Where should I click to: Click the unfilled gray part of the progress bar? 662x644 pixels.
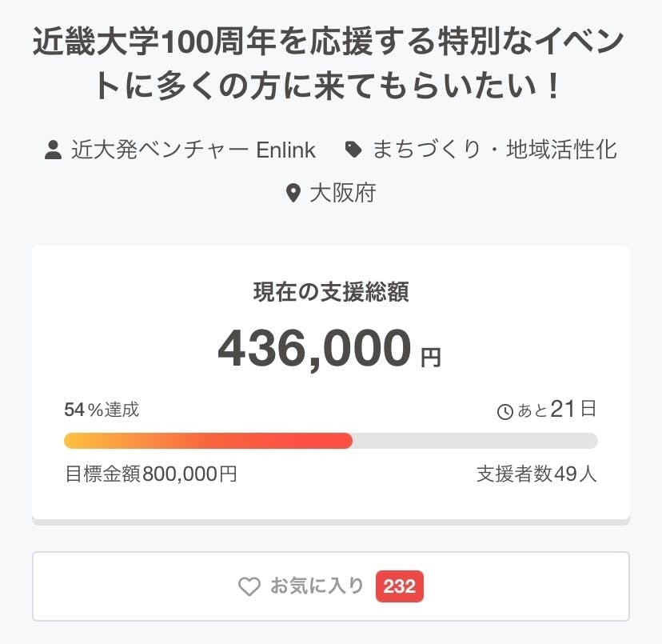[475, 441]
